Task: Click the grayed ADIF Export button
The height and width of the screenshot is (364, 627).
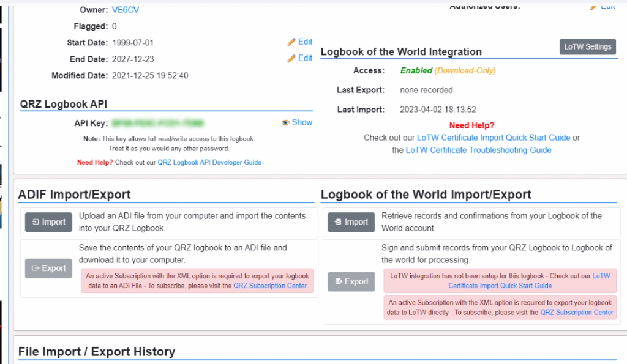Action: (x=48, y=268)
